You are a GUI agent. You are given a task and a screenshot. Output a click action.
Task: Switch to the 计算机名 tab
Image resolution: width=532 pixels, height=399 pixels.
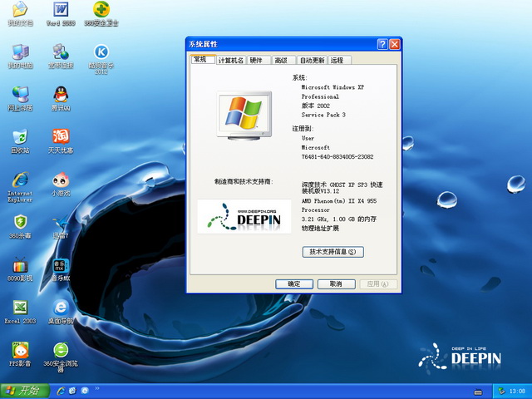pyautogui.click(x=231, y=60)
